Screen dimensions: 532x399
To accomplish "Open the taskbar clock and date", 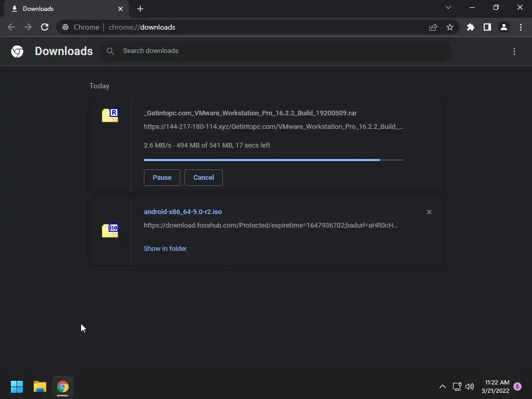I will pyautogui.click(x=495, y=387).
